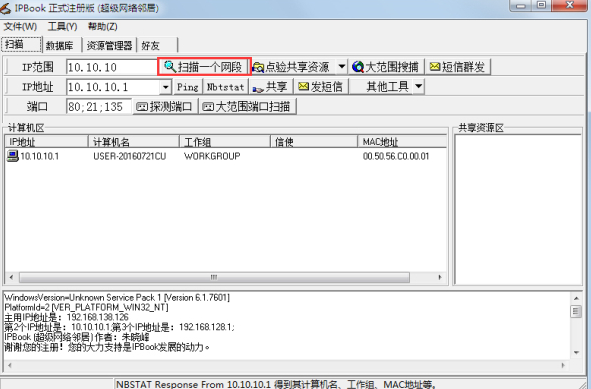Open the IP地址 combo box dropdown
Image resolution: width=591 pixels, height=389 pixels.
pos(165,87)
